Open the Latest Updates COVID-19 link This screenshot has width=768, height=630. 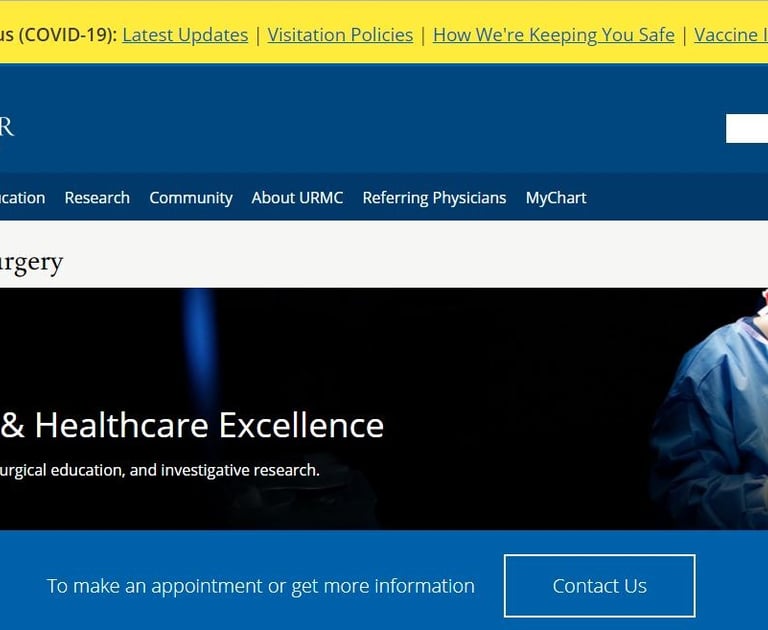point(185,35)
